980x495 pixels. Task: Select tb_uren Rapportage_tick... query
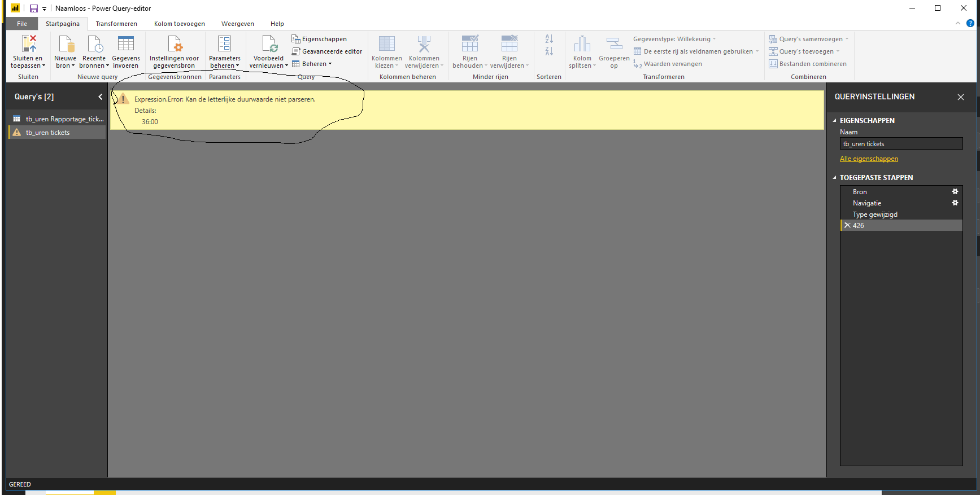pos(56,119)
